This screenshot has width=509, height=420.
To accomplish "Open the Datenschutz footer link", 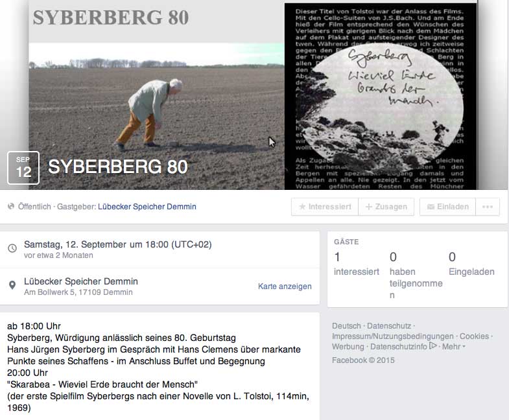I will 389,326.
